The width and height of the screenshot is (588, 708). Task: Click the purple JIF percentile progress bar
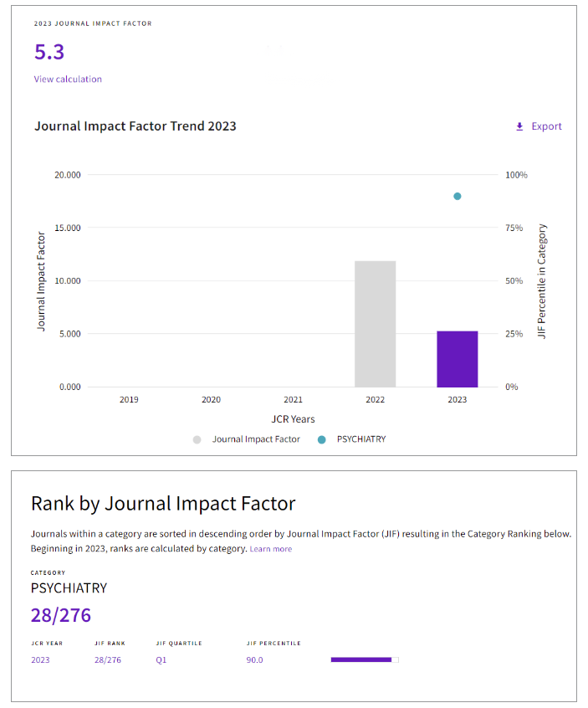pos(361,660)
